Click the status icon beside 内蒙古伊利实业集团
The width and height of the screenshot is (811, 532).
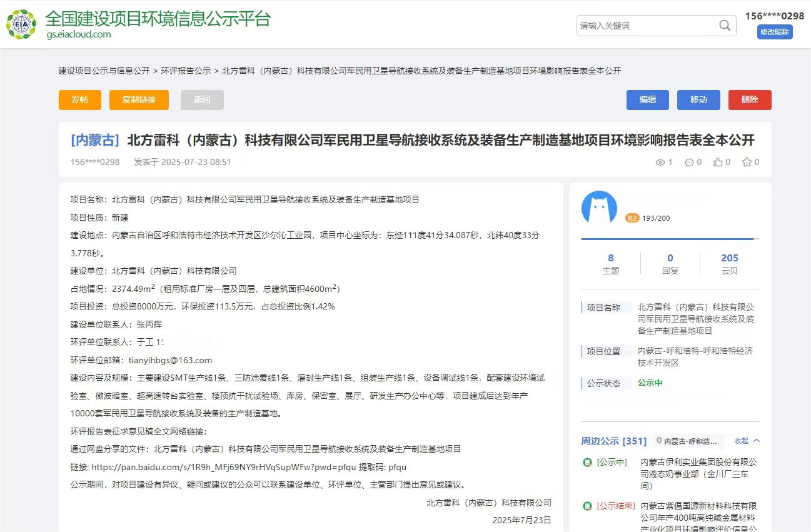587,463
